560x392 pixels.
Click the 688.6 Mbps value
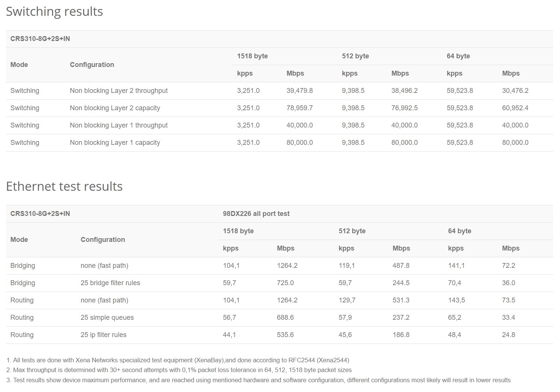click(285, 318)
